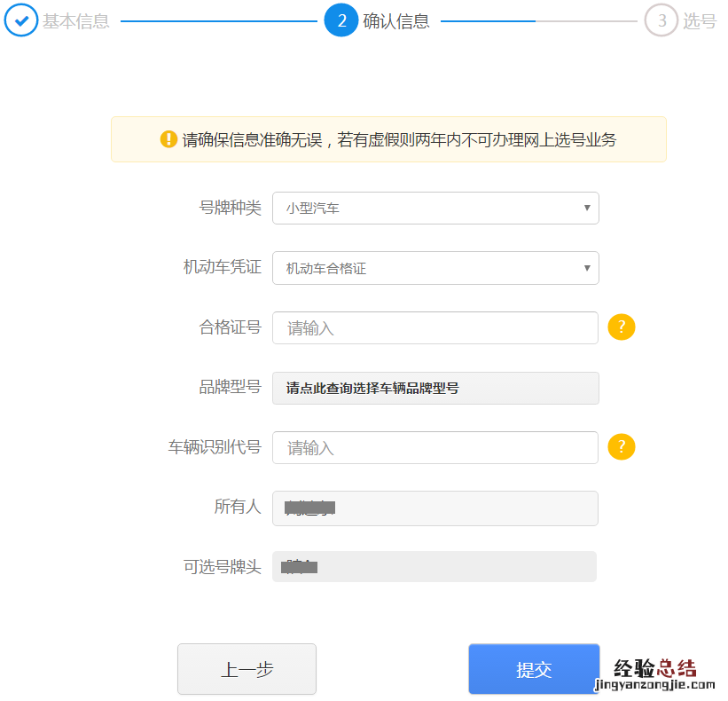Go to the 基本信息 step label
The width and height of the screenshot is (728, 701).
76,21
